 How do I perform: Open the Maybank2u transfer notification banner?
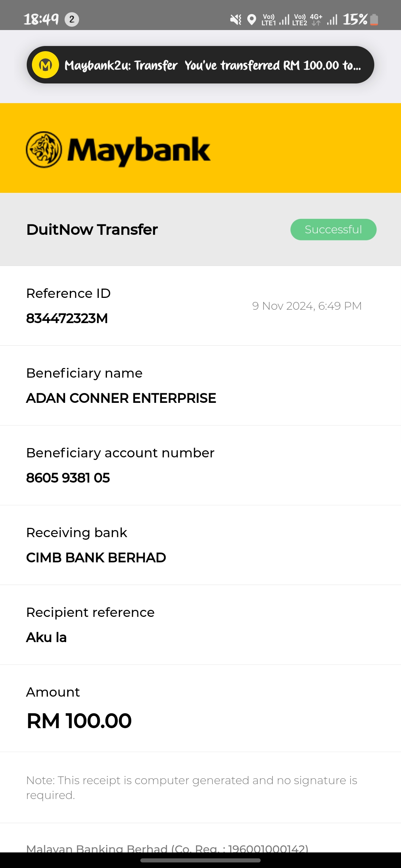[x=212, y=65]
